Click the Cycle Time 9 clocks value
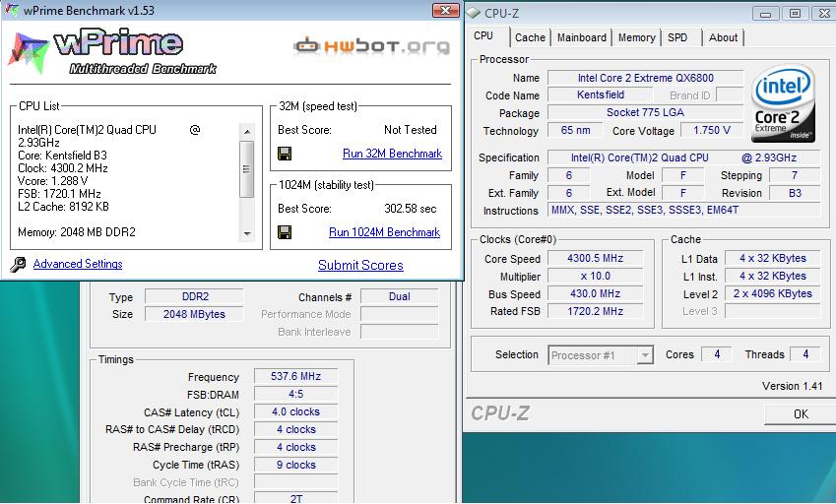This screenshot has height=504, width=836. coord(296,465)
